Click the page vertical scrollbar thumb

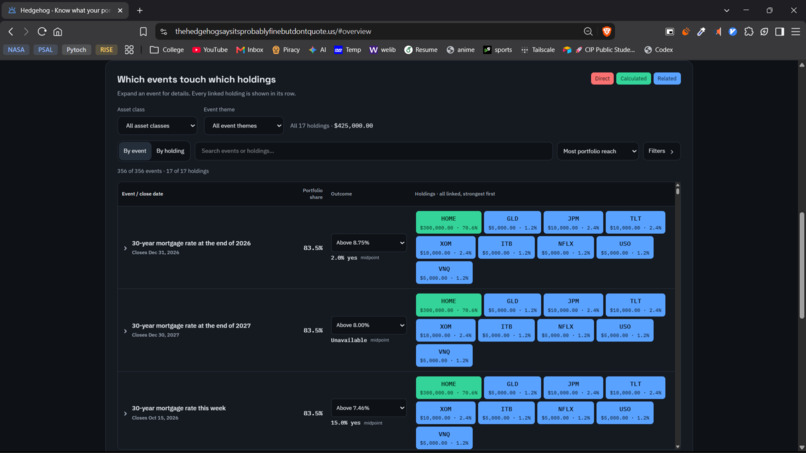(802, 265)
